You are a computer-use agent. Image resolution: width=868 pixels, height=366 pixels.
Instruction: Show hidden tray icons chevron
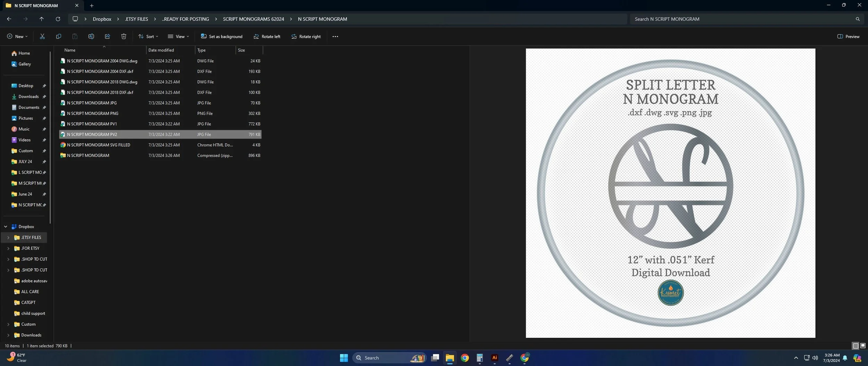796,358
